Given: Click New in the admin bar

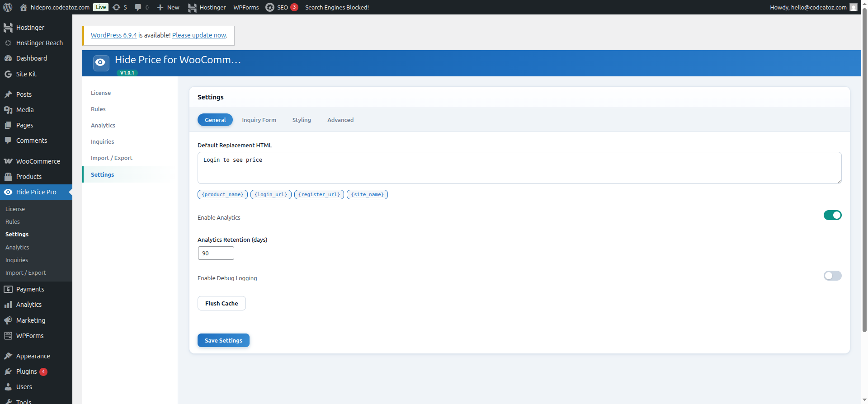Looking at the screenshot, I should 168,7.
